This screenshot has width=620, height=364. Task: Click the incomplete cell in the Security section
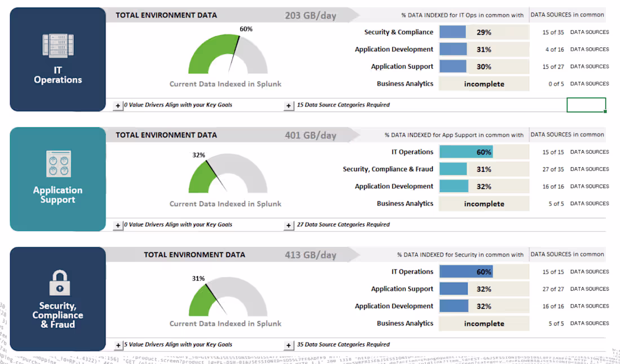click(x=484, y=323)
